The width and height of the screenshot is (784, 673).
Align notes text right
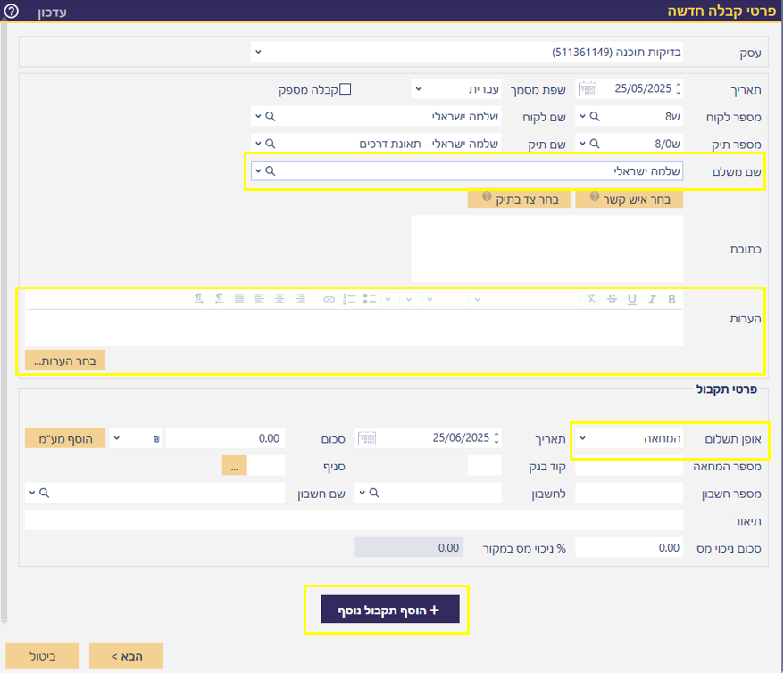pos(300,299)
